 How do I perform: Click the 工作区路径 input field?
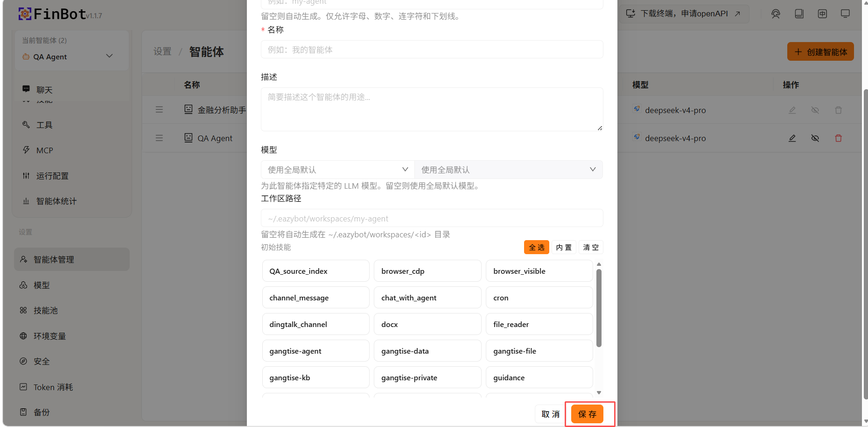click(x=432, y=218)
